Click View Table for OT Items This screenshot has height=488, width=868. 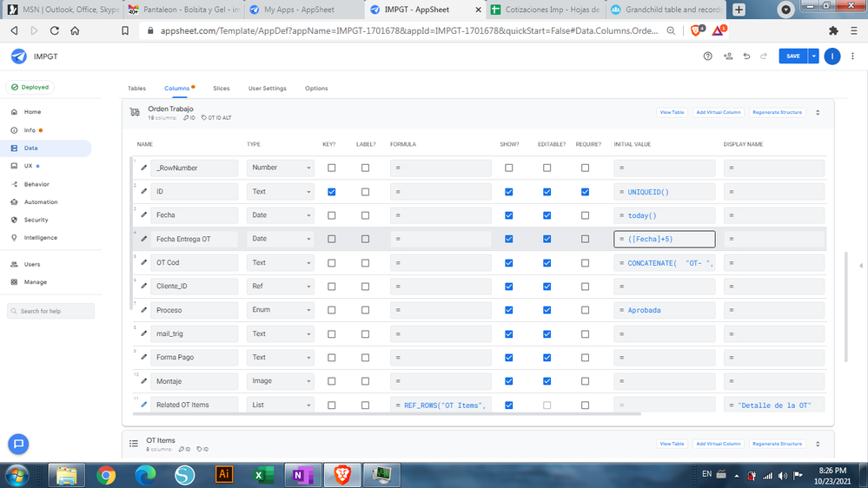pyautogui.click(x=672, y=444)
